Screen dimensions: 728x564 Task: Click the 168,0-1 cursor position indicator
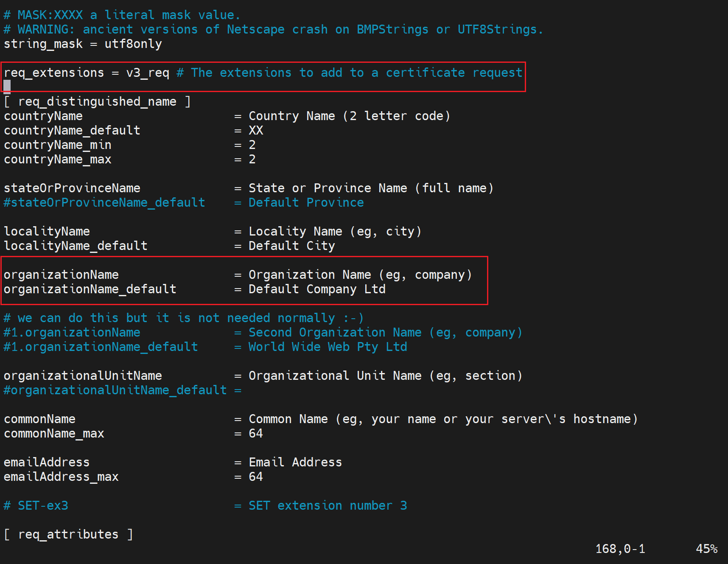(620, 549)
